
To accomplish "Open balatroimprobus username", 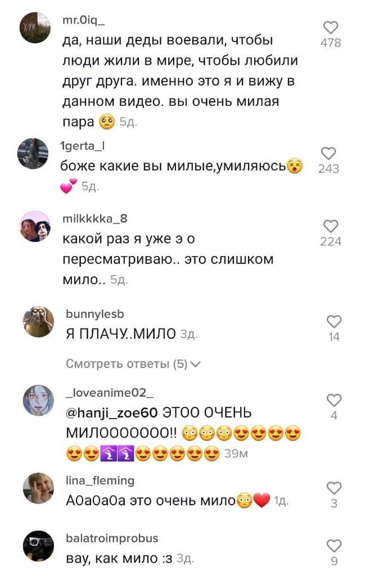I will coord(112,538).
